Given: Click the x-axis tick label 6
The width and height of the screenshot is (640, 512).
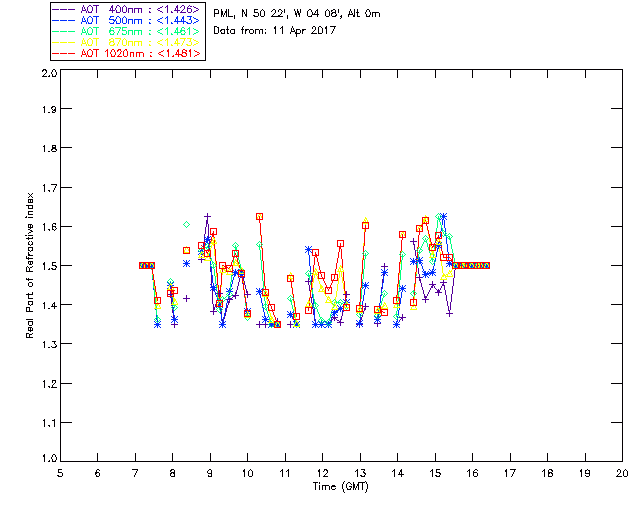Looking at the screenshot, I should [x=98, y=473].
